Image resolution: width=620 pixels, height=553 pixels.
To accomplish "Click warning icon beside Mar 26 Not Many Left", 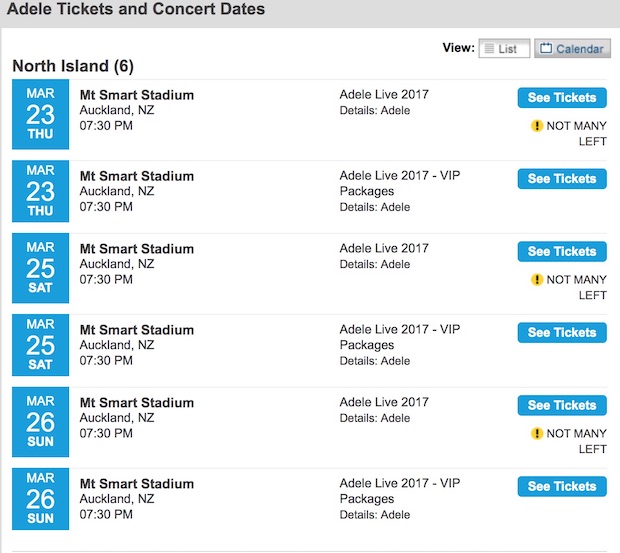I will 537,434.
